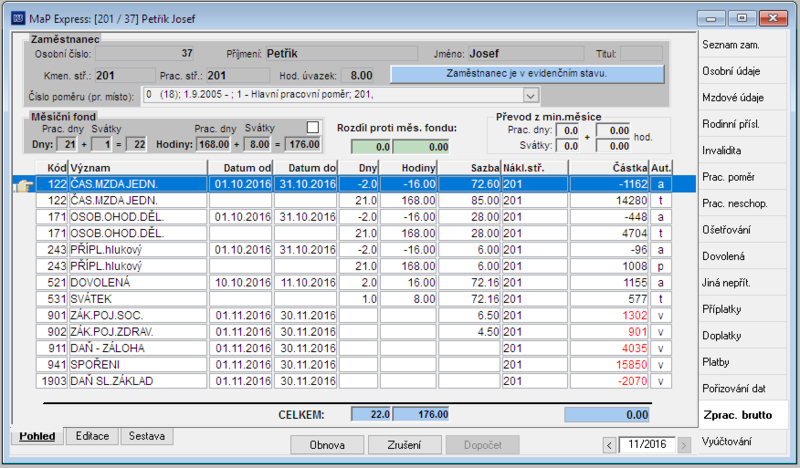Open Rodinní přísl. section
This screenshot has width=800, height=468.
pos(743,125)
